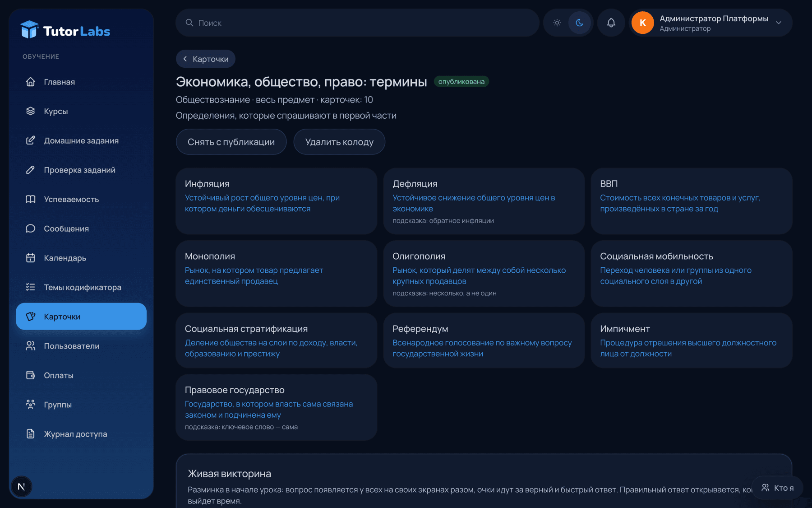Open the Правовое государство card
The image size is (812, 508).
click(277, 407)
